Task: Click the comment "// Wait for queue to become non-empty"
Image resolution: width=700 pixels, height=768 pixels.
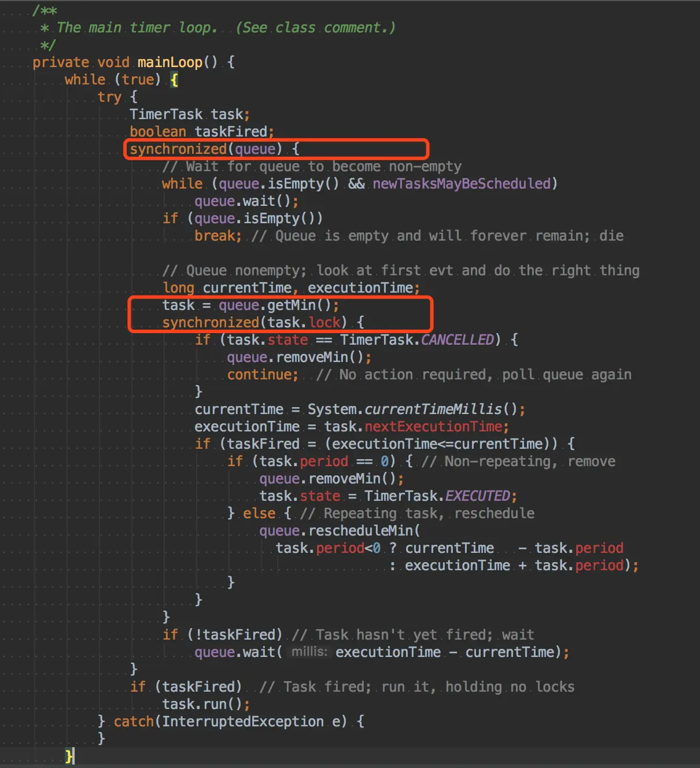Action: [x=312, y=167]
